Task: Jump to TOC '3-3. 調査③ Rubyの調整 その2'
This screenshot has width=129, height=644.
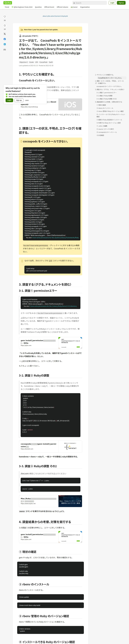Action: click(x=106, y=99)
